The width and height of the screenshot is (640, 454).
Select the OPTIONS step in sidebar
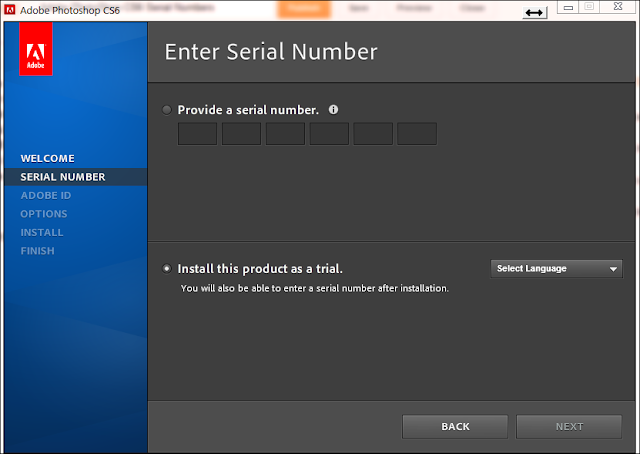(44, 214)
